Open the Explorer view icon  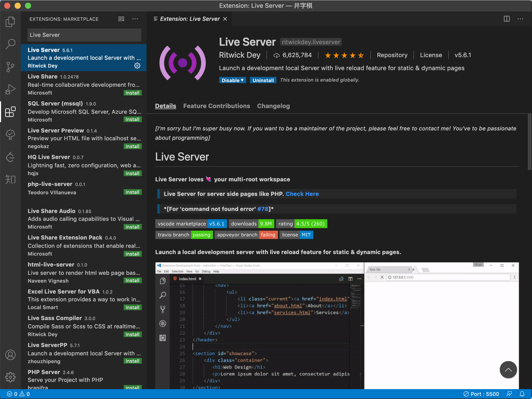tap(10, 22)
